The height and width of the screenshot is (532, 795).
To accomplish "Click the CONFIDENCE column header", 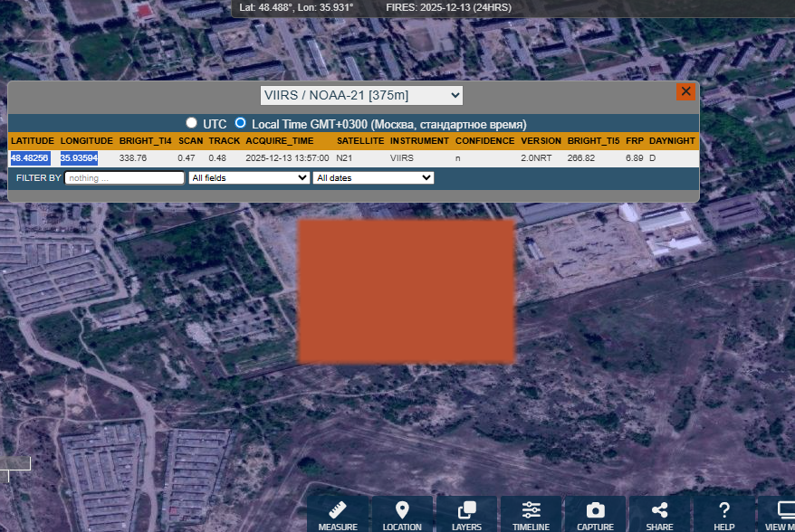I will click(484, 141).
